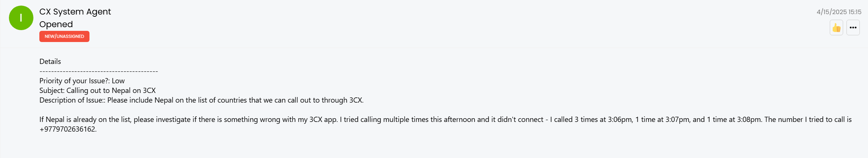868x158 pixels.
Task: Click the CX System Agent name
Action: pyautogui.click(x=75, y=12)
